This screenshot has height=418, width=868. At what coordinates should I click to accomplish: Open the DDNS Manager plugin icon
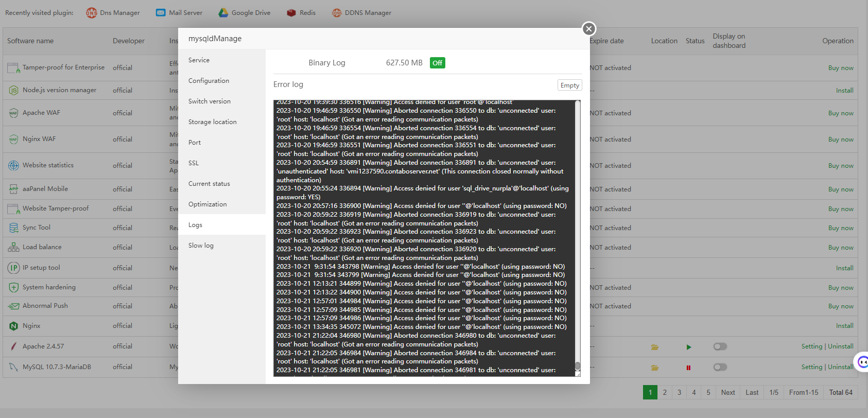337,13
